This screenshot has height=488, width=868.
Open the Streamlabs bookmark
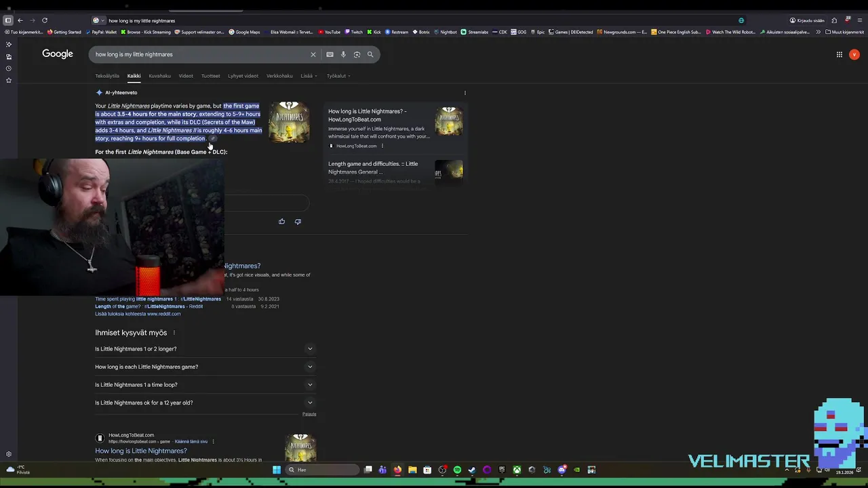[x=475, y=32]
